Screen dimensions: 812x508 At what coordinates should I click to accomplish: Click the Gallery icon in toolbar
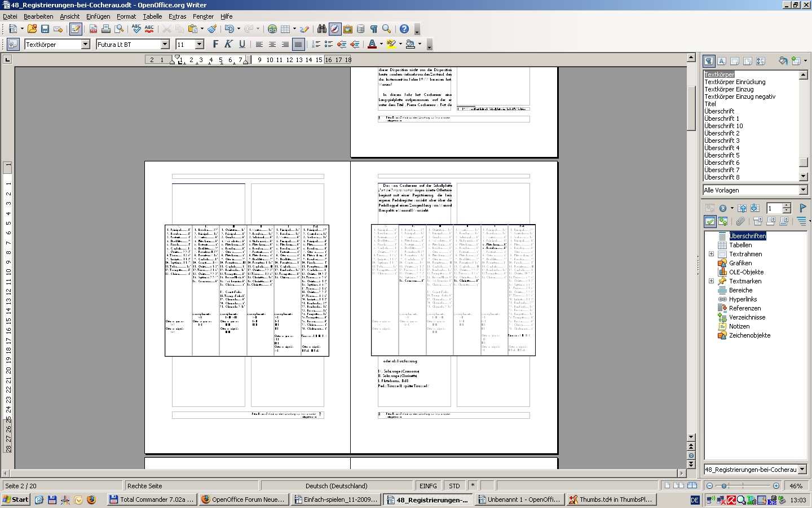pyautogui.click(x=348, y=29)
